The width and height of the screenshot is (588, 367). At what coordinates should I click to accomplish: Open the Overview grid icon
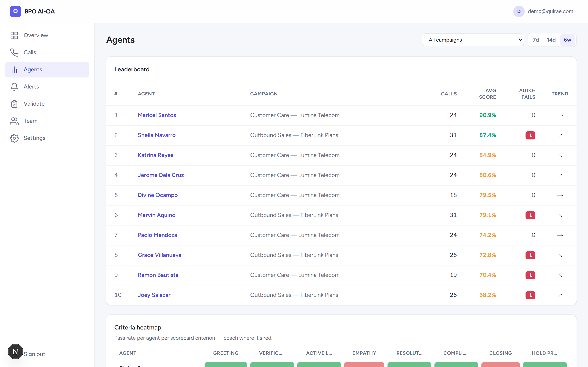(x=14, y=35)
